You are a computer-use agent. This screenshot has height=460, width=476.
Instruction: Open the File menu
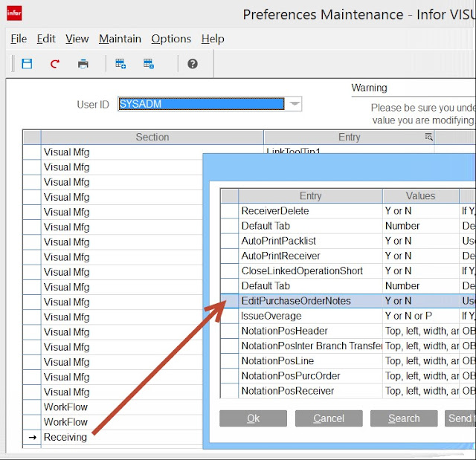click(19, 39)
